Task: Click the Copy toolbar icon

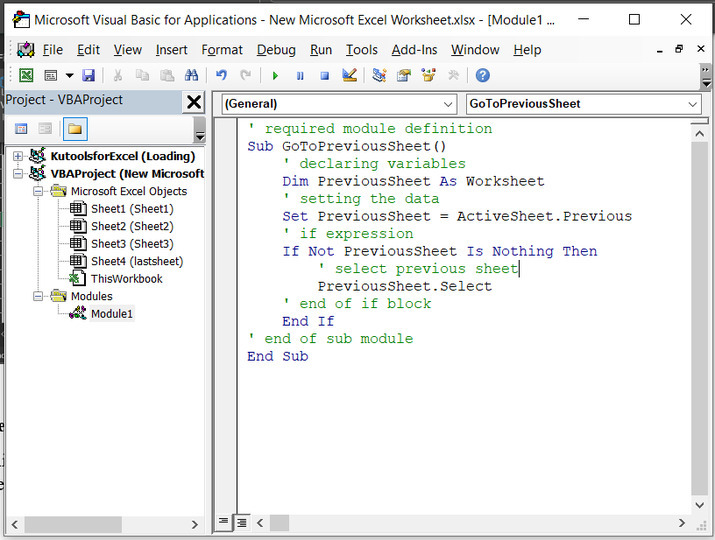Action: (x=142, y=75)
